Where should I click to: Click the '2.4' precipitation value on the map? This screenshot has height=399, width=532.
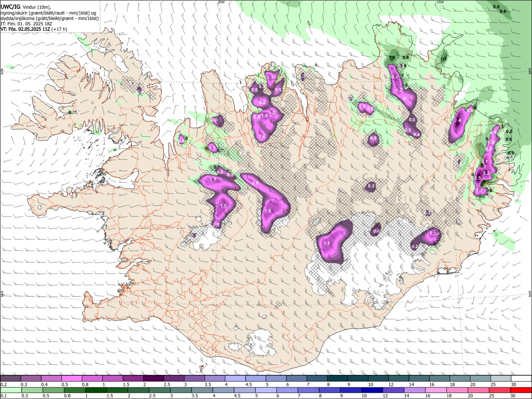pos(458,120)
